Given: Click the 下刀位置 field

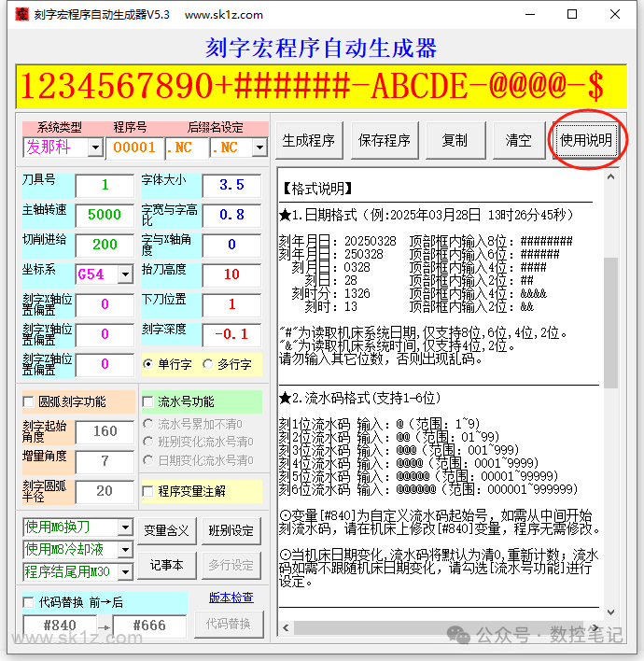Looking at the screenshot, I should click(x=231, y=304).
